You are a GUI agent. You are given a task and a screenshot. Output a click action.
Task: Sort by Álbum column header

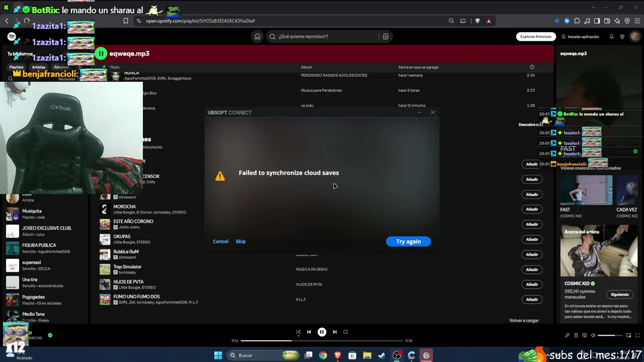(306, 67)
